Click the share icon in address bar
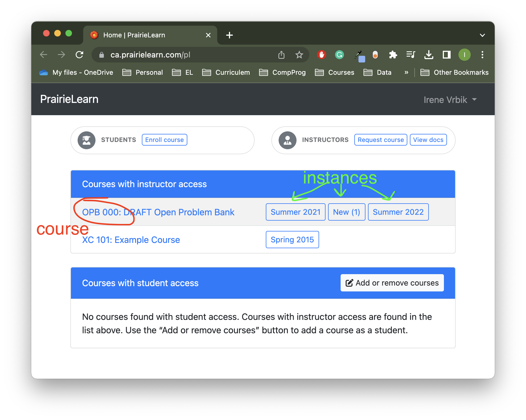Image resolution: width=526 pixels, height=420 pixels. [281, 55]
